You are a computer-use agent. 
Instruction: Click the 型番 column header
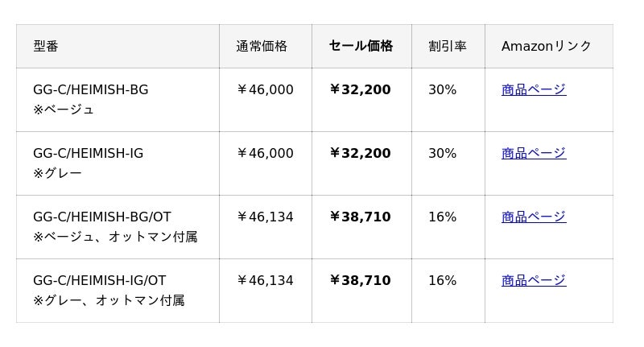pyautogui.click(x=46, y=46)
